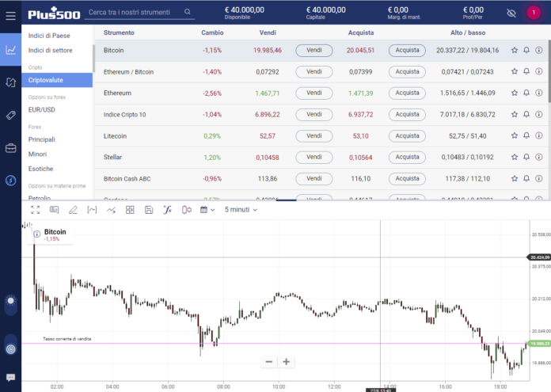551x392 pixels.
Task: Open the hamburger main menu
Action: coord(10,16)
